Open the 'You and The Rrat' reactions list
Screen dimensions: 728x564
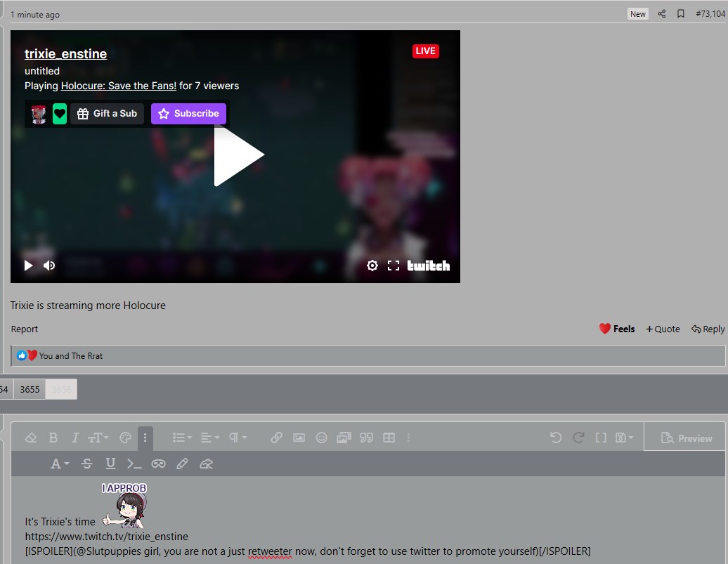(70, 356)
